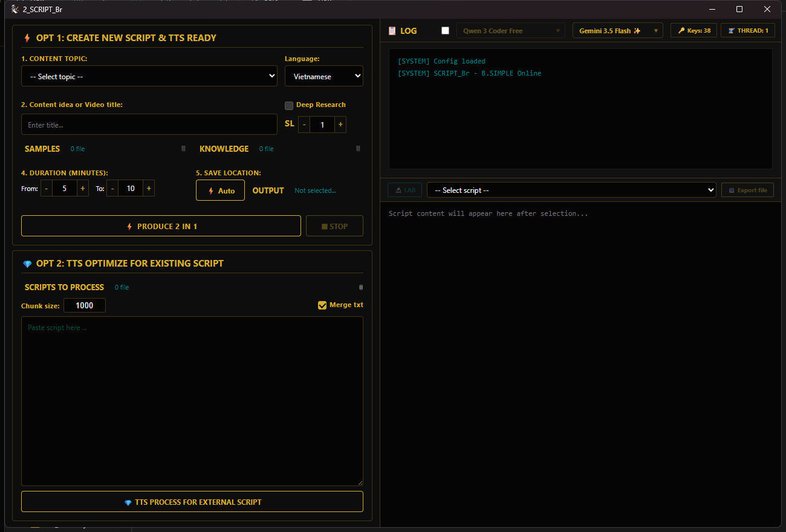Open the Keys: 38 key manager
Viewport: 786px width, 532px height.
click(693, 30)
